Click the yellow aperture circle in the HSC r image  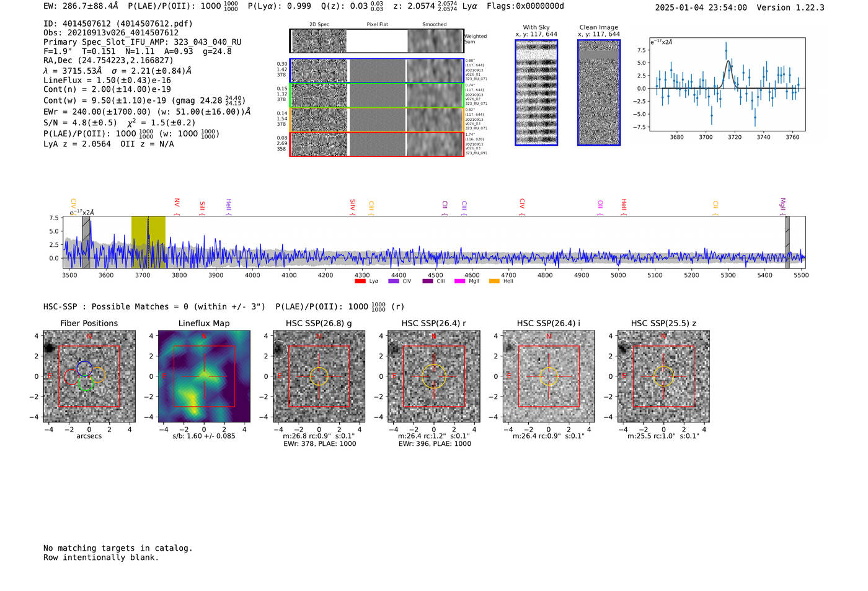(434, 376)
